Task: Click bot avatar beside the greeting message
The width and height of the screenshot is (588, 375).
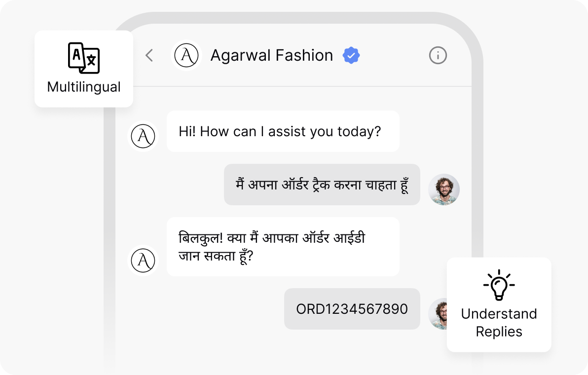Action: (143, 136)
